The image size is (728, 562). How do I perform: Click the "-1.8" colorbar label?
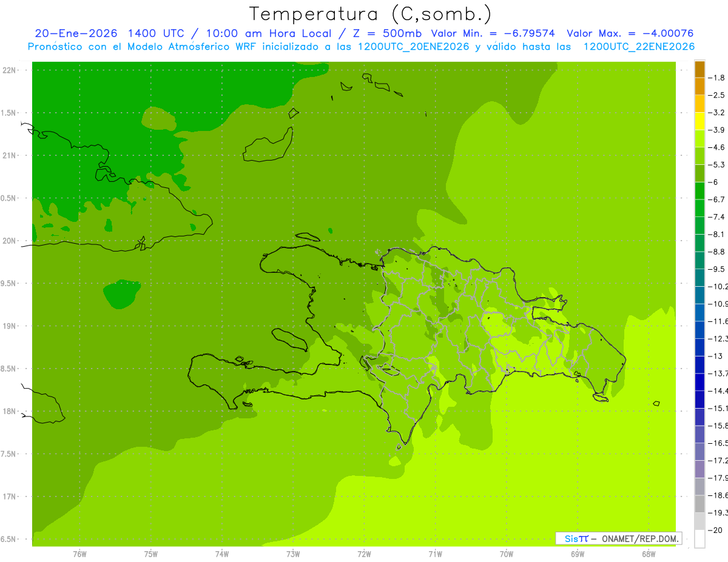click(718, 78)
